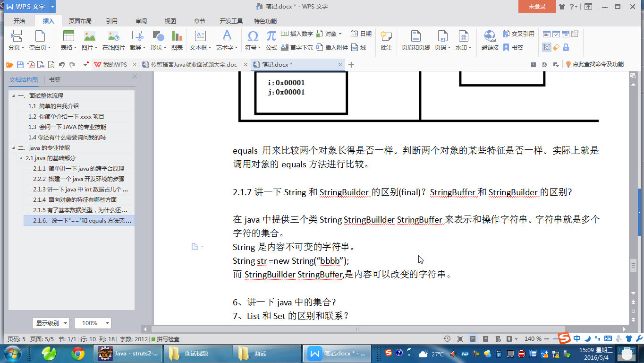Click the 文本框 text box icon
This screenshot has height=363, width=644.
tap(200, 36)
